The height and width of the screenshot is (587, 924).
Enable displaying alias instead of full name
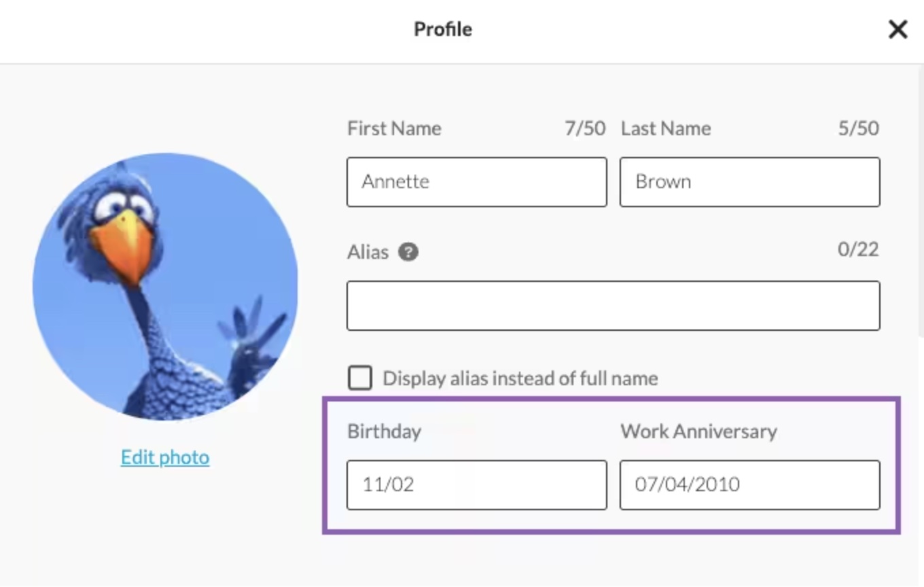(x=359, y=378)
